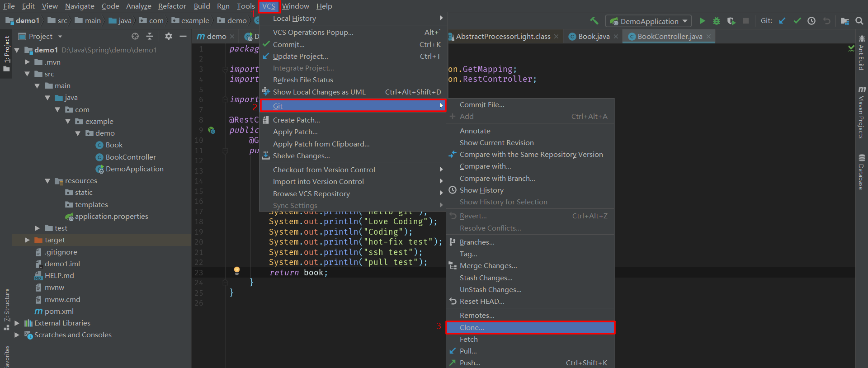Image resolution: width=868 pixels, height=368 pixels.
Task: Click the run gutter icon on line 9
Action: tap(211, 130)
